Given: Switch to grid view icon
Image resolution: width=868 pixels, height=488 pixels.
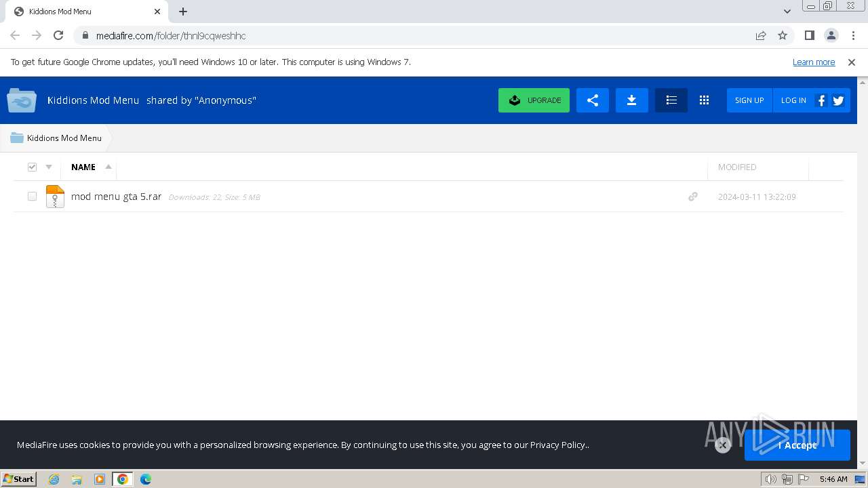Looking at the screenshot, I should pos(704,100).
